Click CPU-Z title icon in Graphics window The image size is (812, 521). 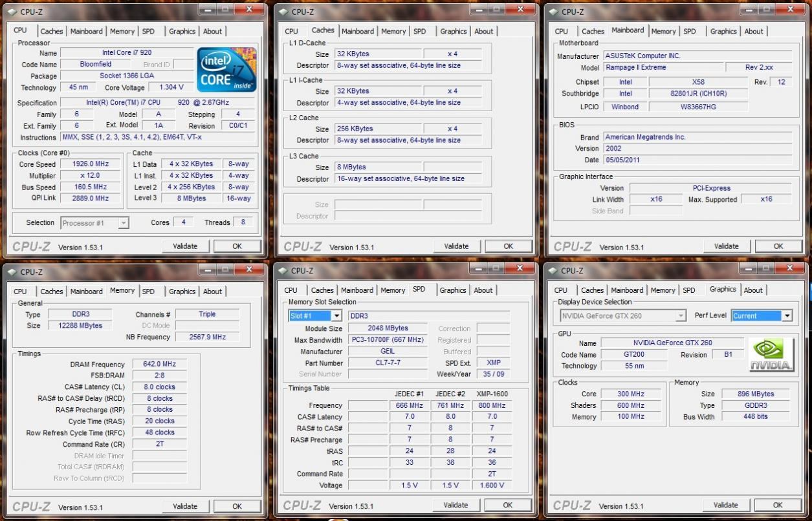coord(553,271)
